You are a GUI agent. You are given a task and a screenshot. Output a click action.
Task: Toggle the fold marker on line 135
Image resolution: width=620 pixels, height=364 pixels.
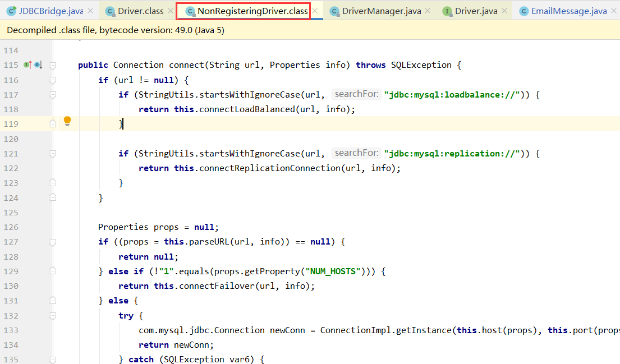click(x=53, y=360)
